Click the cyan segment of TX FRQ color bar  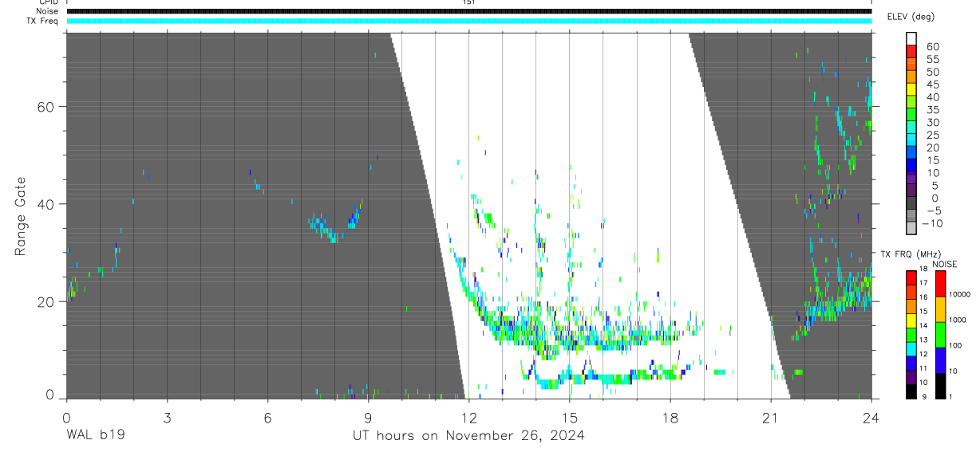[911, 349]
